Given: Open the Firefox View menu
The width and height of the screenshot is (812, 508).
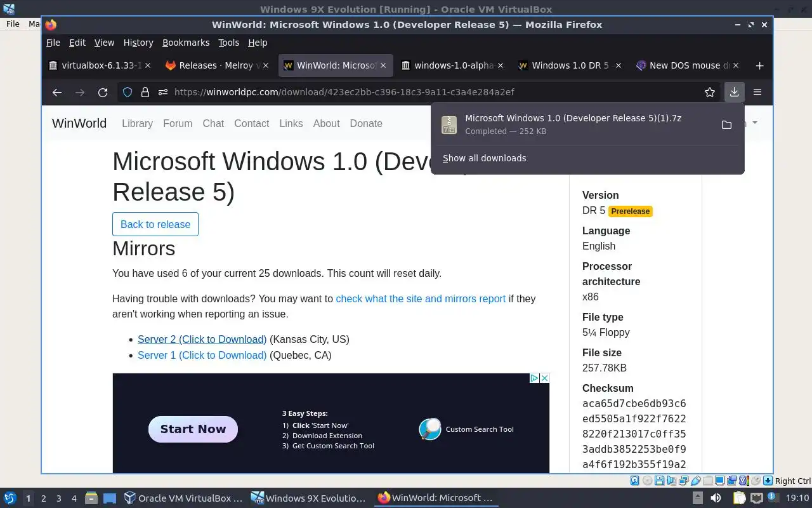Looking at the screenshot, I should (104, 43).
